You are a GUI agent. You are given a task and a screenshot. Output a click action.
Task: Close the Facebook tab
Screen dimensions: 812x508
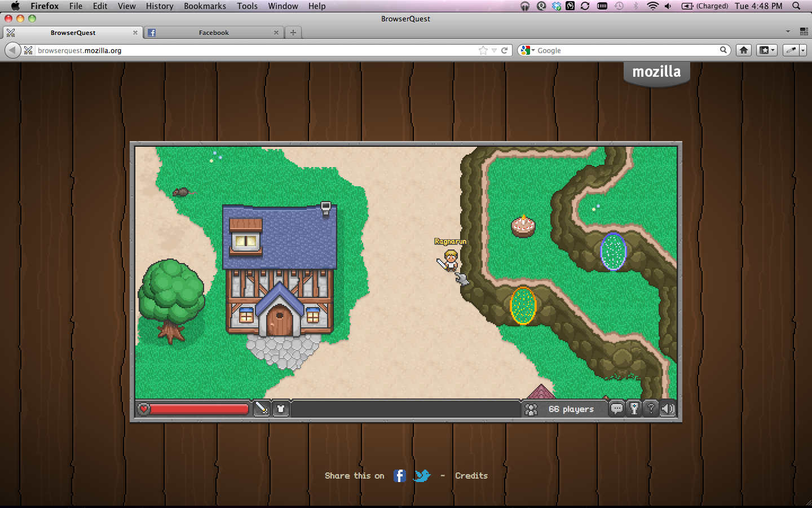click(x=276, y=33)
